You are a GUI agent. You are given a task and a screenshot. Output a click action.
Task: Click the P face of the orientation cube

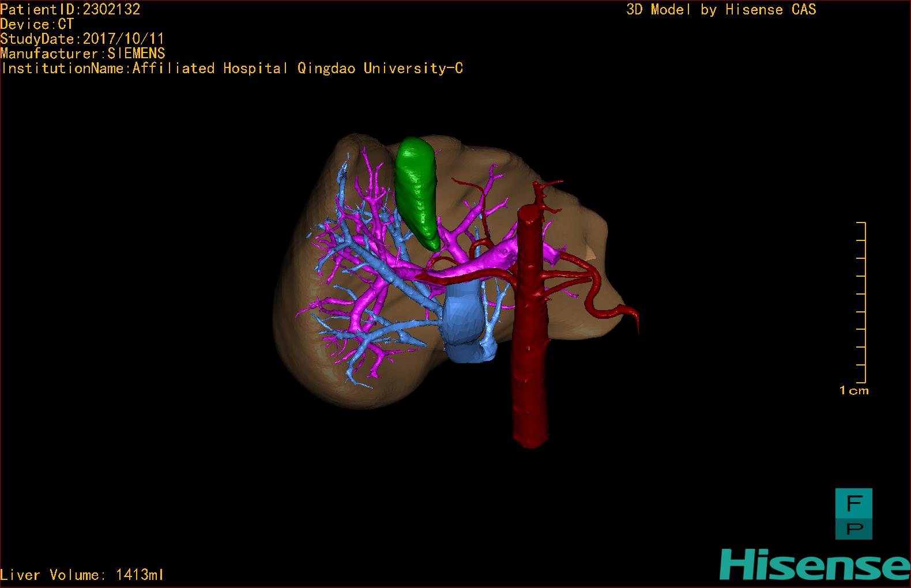[853, 527]
